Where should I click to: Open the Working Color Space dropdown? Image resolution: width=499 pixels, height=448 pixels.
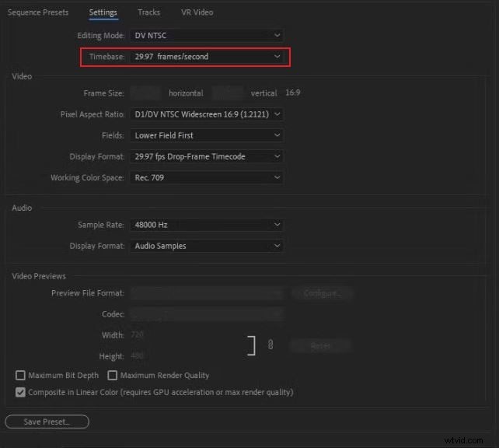(207, 177)
